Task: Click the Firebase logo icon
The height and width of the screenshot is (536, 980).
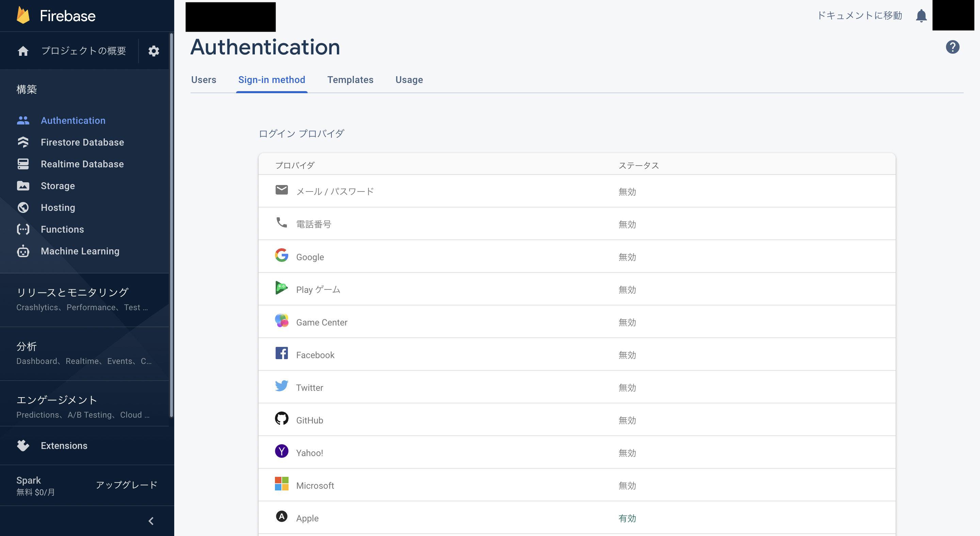Action: tap(23, 16)
